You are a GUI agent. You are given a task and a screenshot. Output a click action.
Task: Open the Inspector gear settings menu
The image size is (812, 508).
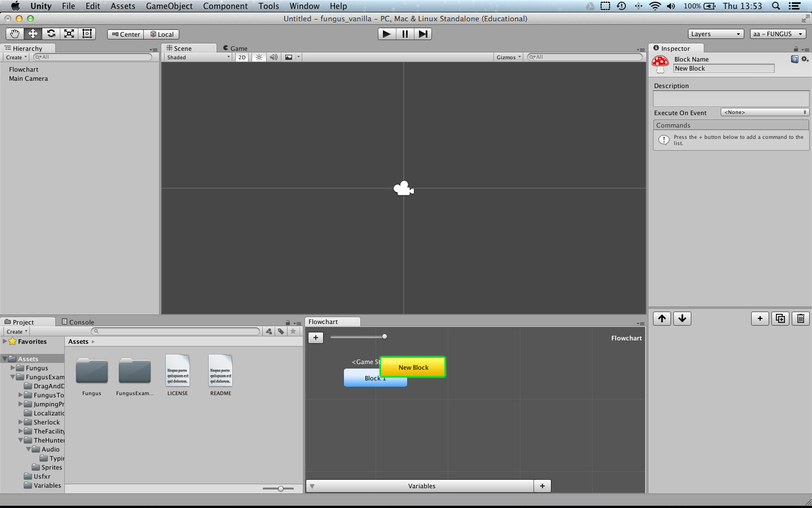click(x=805, y=59)
